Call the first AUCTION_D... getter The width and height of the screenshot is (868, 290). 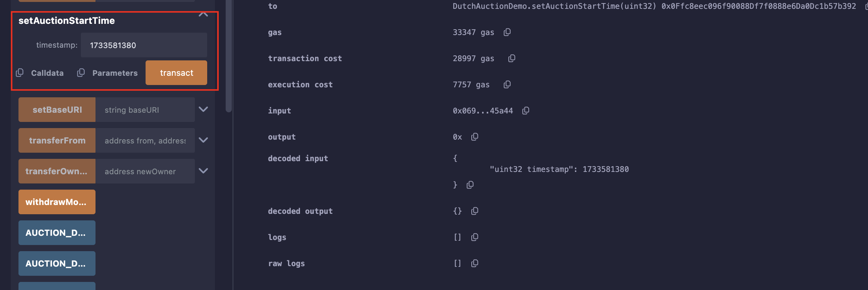point(57,233)
